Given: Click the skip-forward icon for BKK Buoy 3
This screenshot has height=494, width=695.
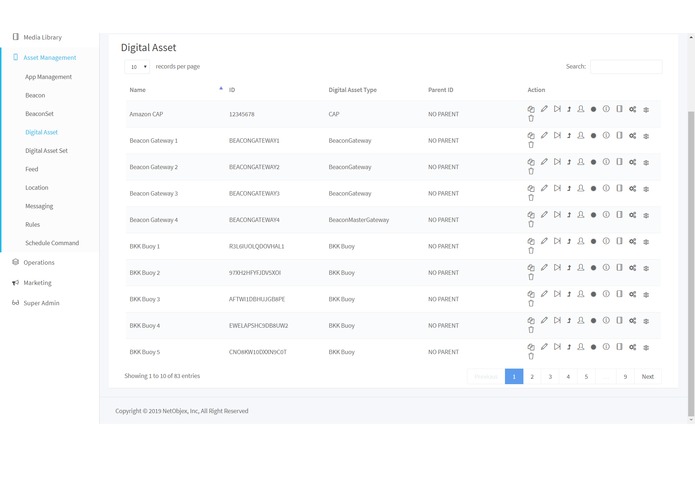Looking at the screenshot, I should coord(557,294).
